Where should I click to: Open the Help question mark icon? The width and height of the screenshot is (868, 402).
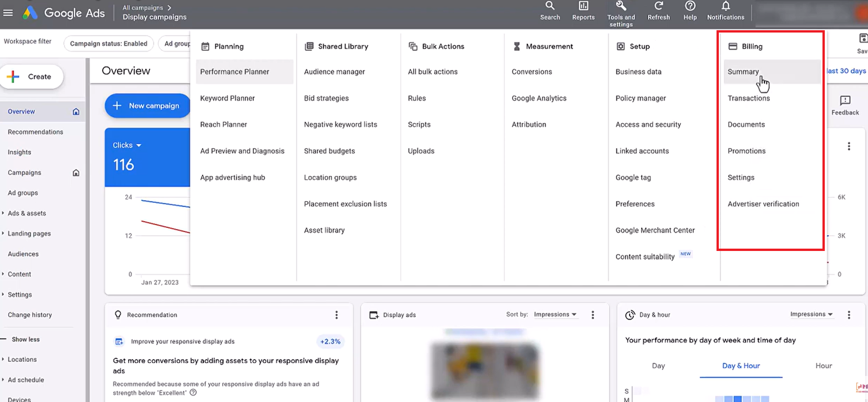(690, 6)
